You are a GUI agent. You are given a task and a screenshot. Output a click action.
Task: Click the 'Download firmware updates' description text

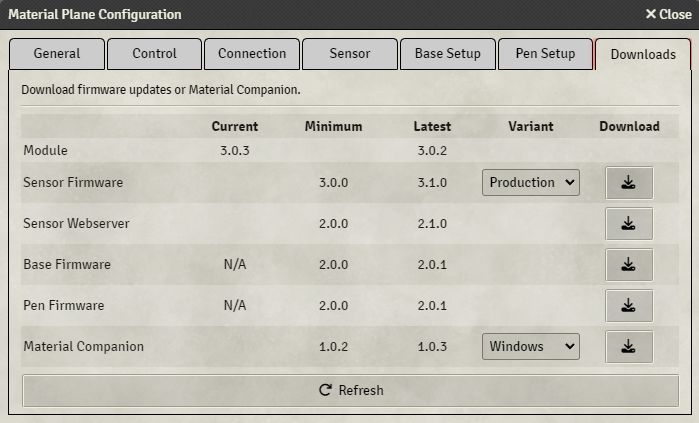click(x=160, y=90)
